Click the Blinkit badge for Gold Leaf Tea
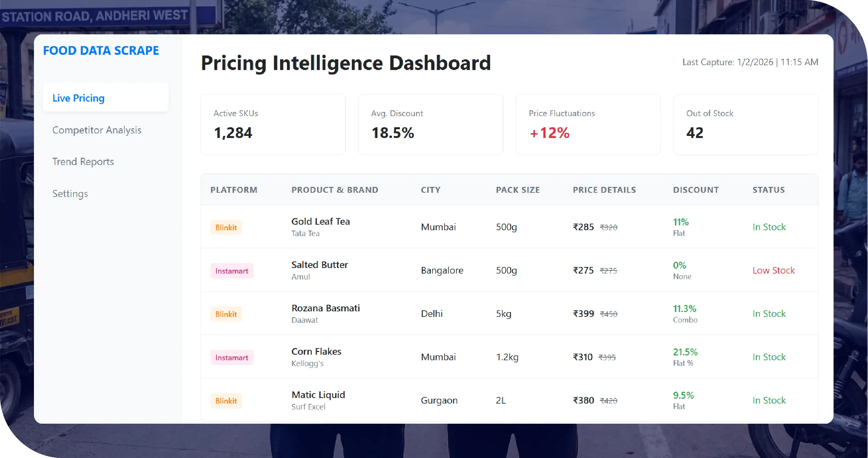This screenshot has width=868, height=458. pyautogui.click(x=226, y=227)
